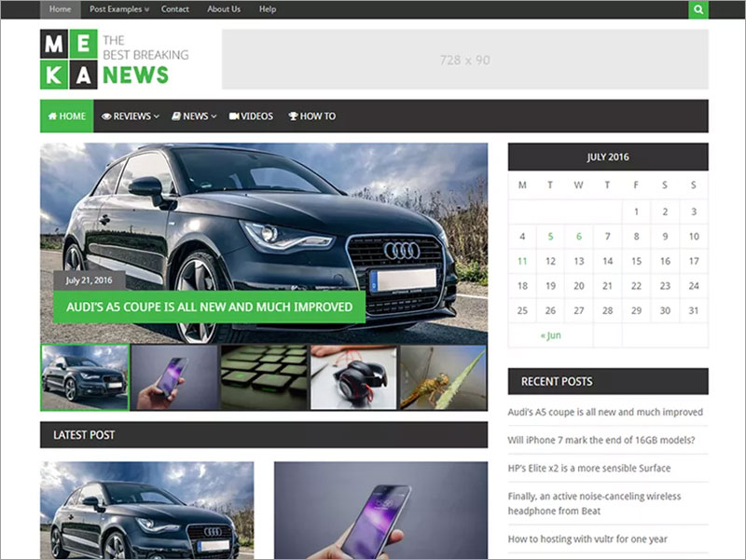Click the green search icon

click(698, 9)
